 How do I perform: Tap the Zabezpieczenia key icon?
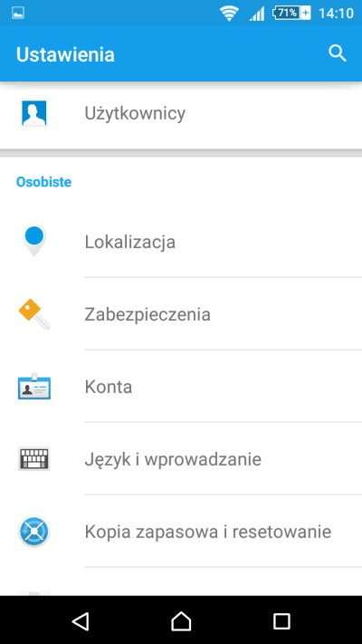[x=34, y=313]
